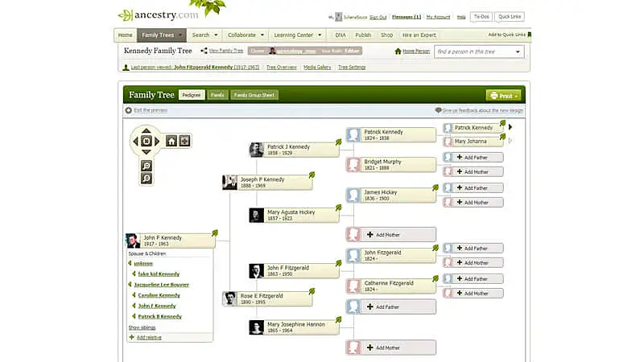The height and width of the screenshot is (362, 644).
Task: Open My Account link
Action: point(438,17)
